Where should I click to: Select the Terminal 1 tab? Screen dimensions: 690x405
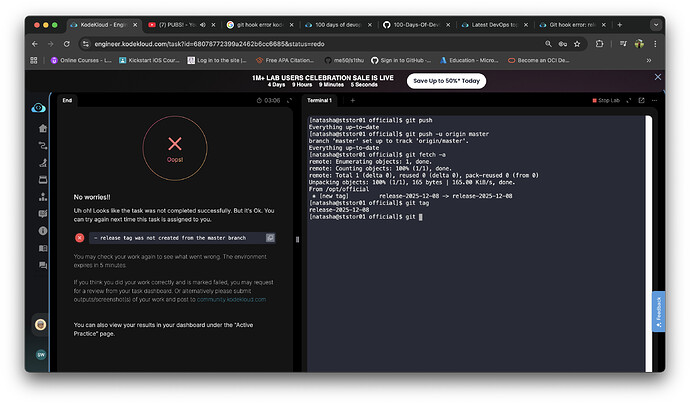point(319,101)
